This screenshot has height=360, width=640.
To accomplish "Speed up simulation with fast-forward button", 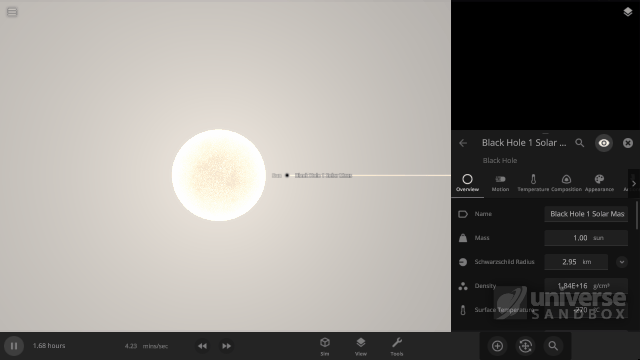I will click(x=226, y=346).
